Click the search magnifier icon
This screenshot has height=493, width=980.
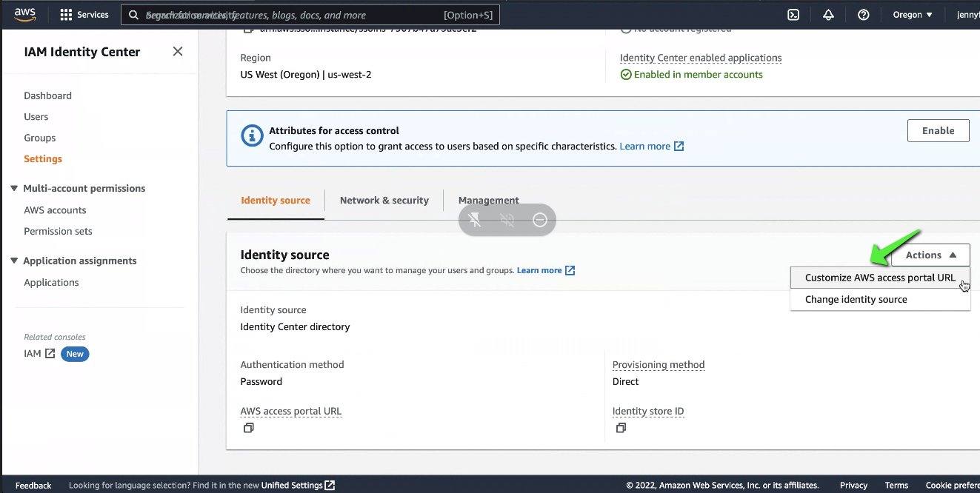tap(133, 15)
